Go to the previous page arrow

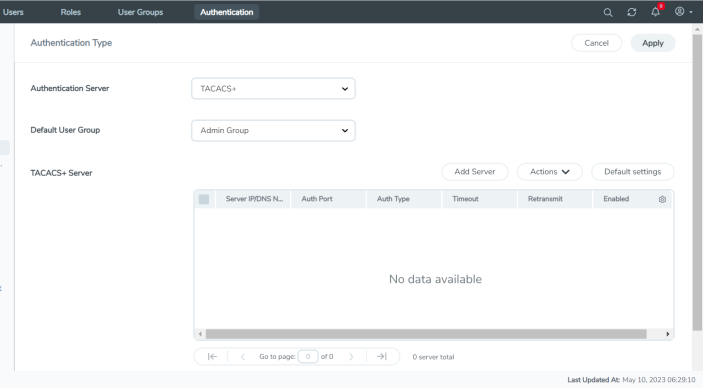pos(243,357)
